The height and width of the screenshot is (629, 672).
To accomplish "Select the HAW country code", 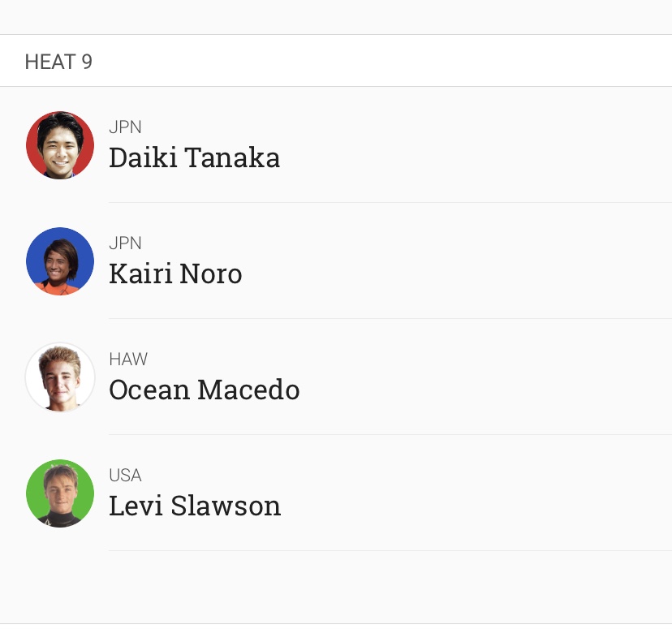I will point(128,360).
